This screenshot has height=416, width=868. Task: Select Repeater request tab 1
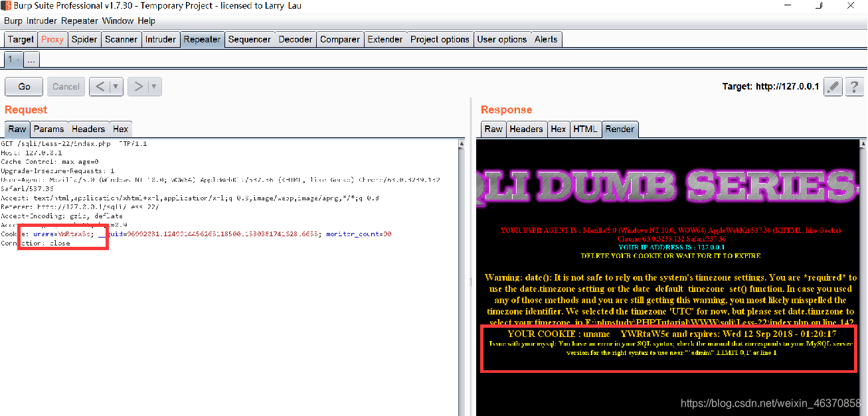point(10,60)
